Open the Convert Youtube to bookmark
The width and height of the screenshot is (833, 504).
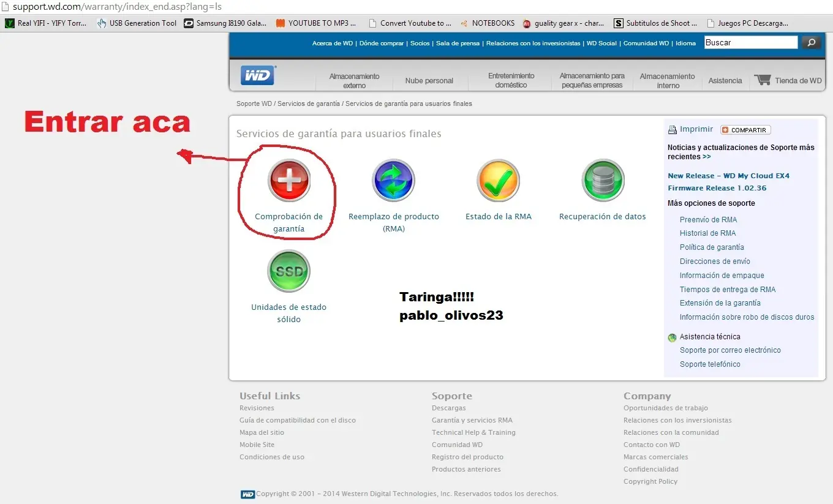tap(410, 23)
